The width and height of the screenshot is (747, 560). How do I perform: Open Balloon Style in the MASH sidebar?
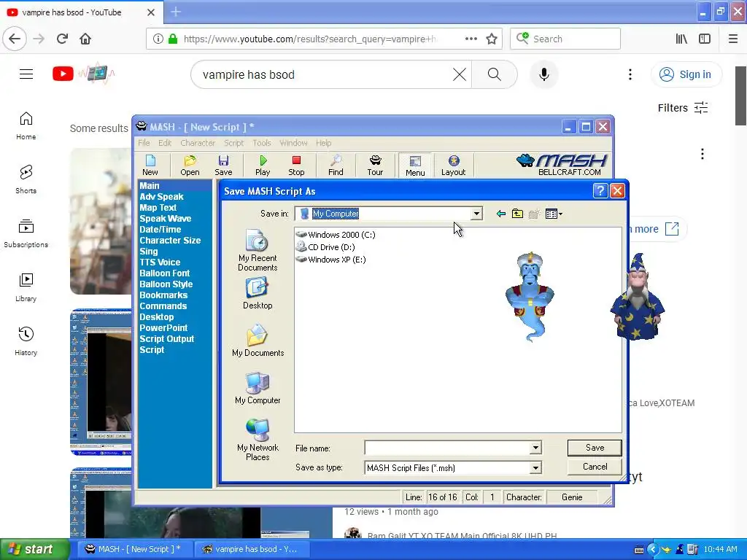point(166,284)
